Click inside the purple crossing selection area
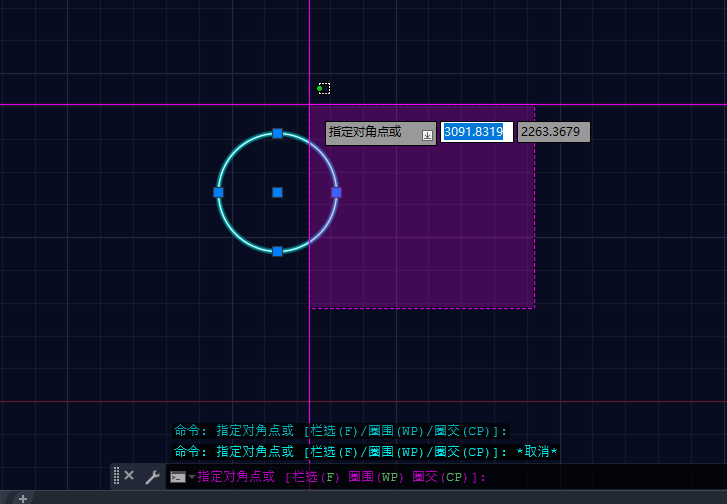The width and height of the screenshot is (727, 504). [x=430, y=230]
